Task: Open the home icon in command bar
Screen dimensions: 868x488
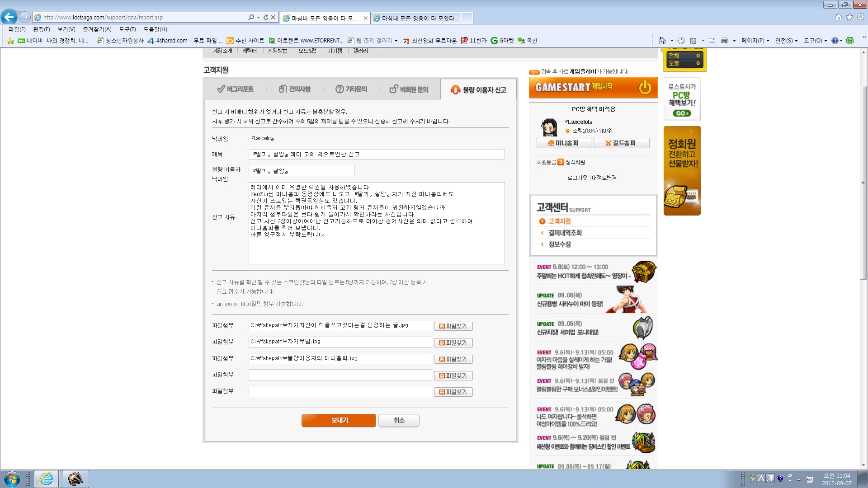Action: [662, 41]
